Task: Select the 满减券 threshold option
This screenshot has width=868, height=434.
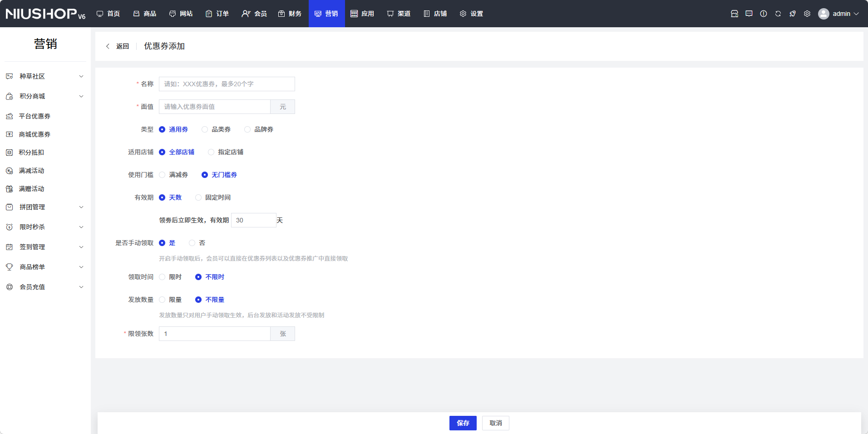Action: (173, 175)
